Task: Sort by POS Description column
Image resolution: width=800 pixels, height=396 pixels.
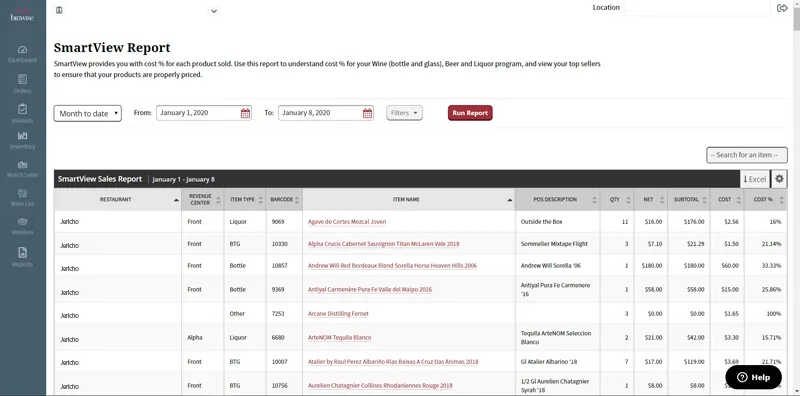Action: click(x=558, y=200)
